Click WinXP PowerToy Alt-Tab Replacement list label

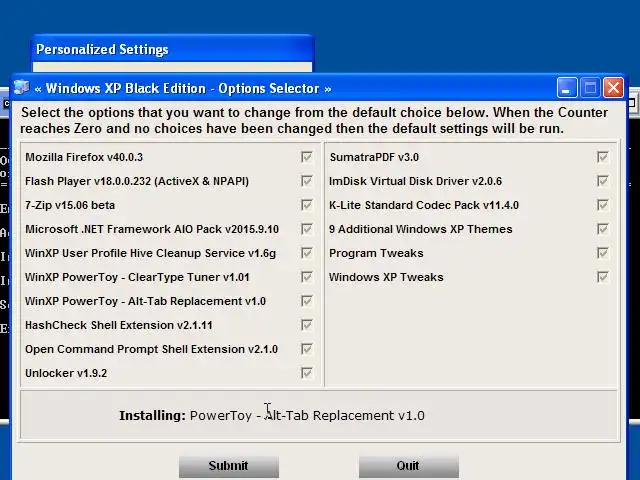pos(146,302)
